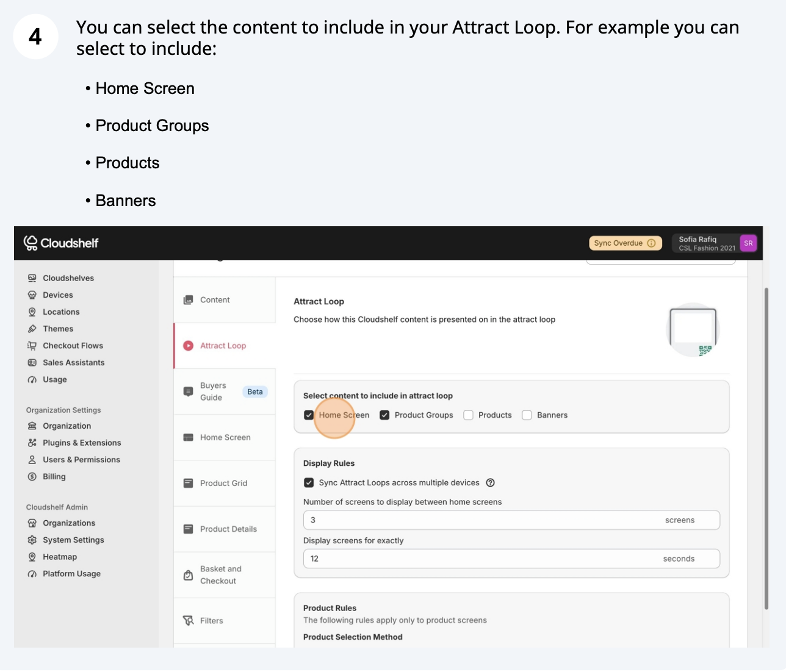Click the help icon beside Sync Attract Loops
The height and width of the screenshot is (672, 786).
point(490,483)
